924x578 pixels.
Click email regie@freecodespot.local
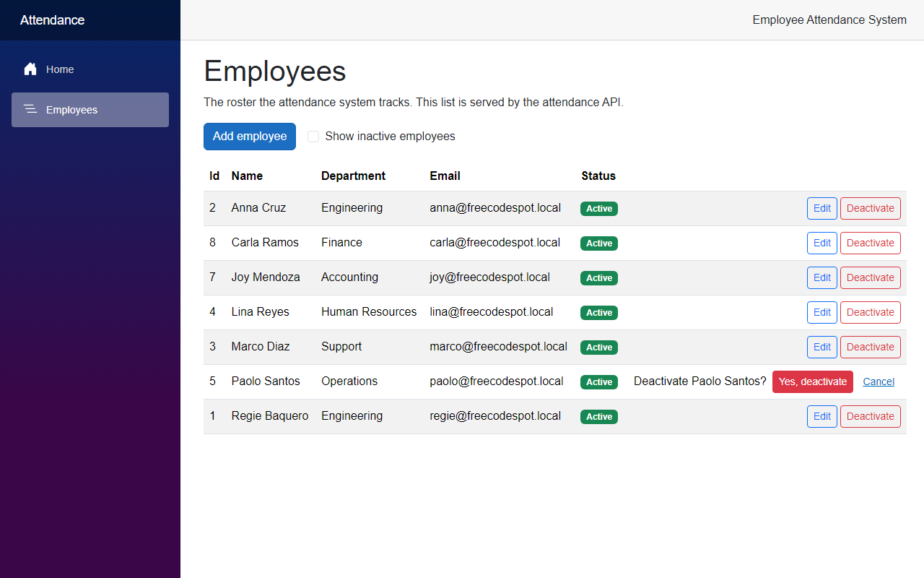(x=495, y=415)
